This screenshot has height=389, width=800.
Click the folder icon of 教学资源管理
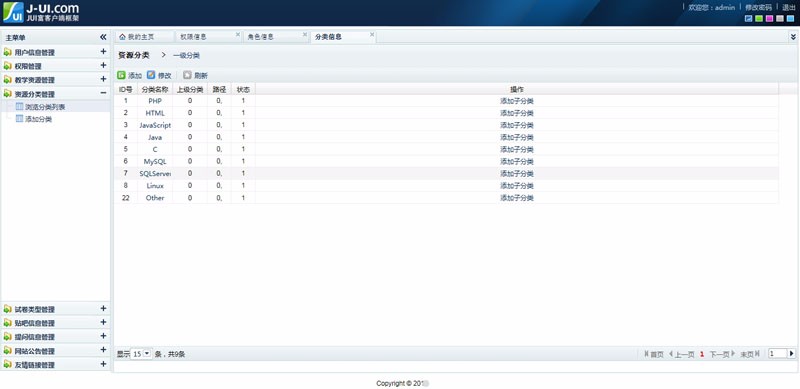(x=7, y=80)
